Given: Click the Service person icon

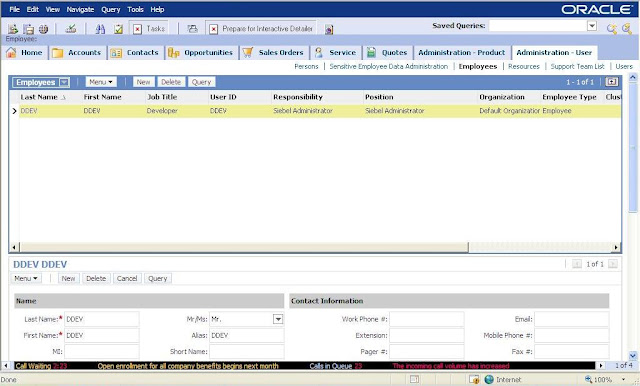Looking at the screenshot, I should coord(319,52).
